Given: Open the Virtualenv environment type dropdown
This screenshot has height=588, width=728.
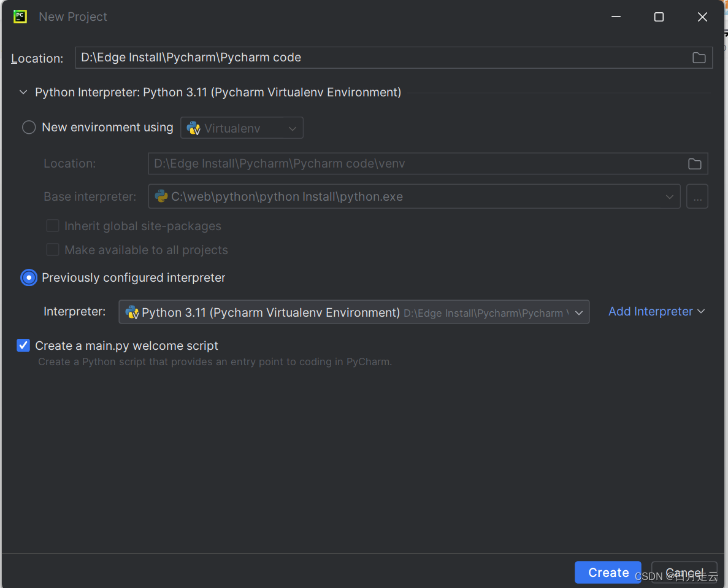Looking at the screenshot, I should click(242, 128).
